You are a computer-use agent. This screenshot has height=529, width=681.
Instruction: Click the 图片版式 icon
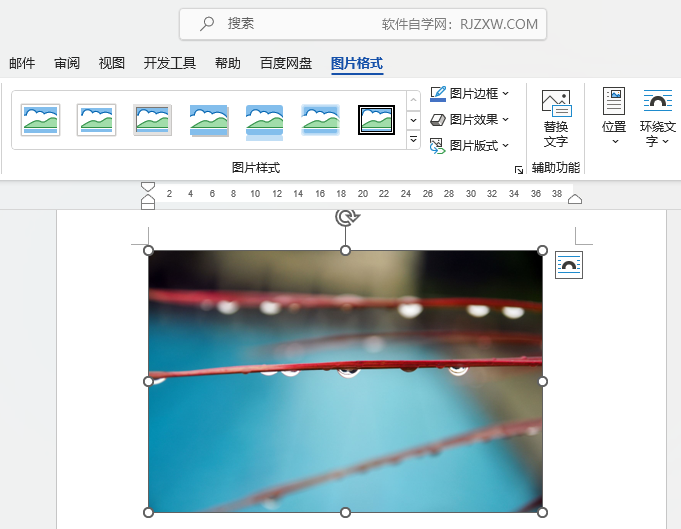[x=438, y=146]
